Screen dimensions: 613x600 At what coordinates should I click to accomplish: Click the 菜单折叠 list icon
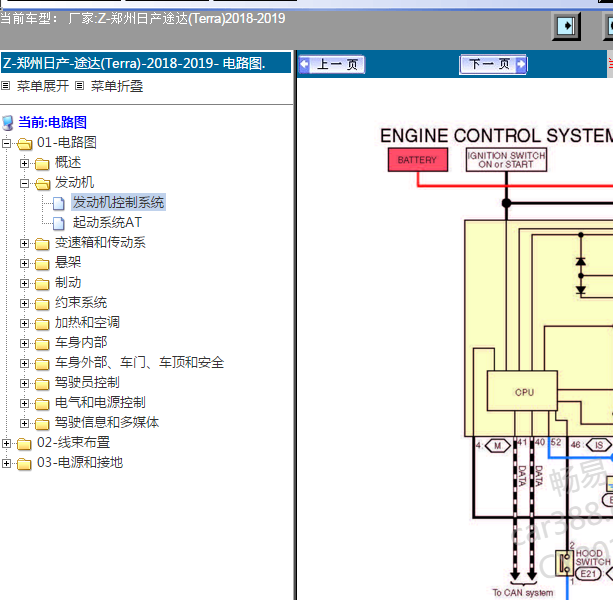[79, 86]
